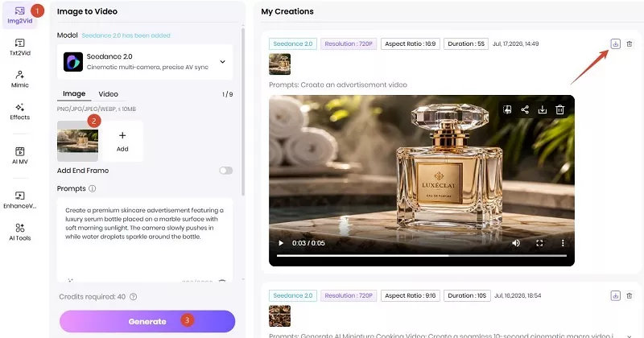Click the 'Aspect Ratio : 16:9' tag
Screen dimensions: 644x338
click(411, 43)
